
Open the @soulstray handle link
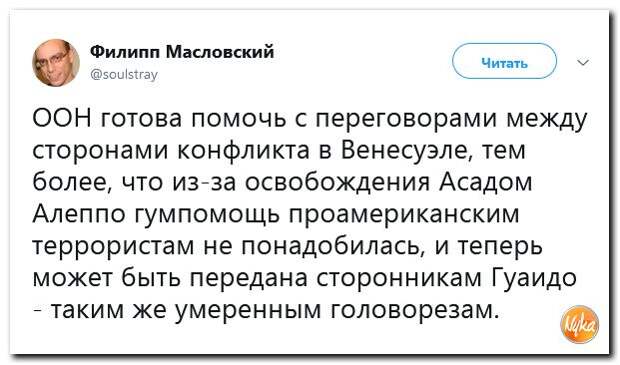pos(124,74)
